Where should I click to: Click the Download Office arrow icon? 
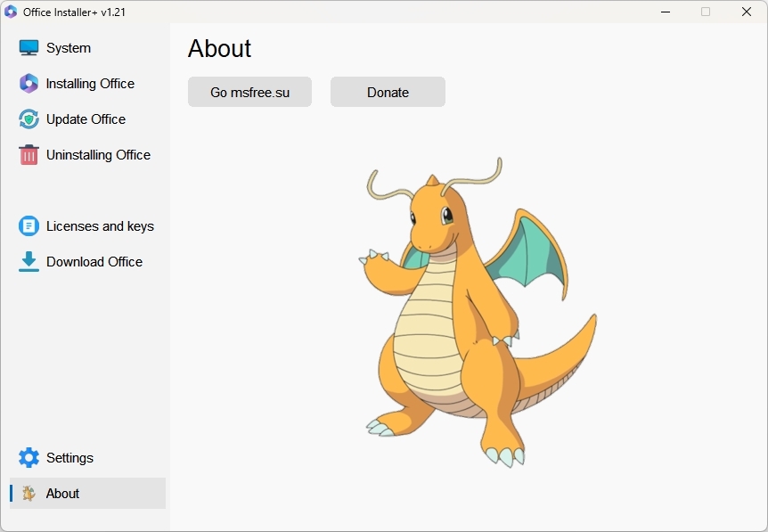tap(29, 262)
